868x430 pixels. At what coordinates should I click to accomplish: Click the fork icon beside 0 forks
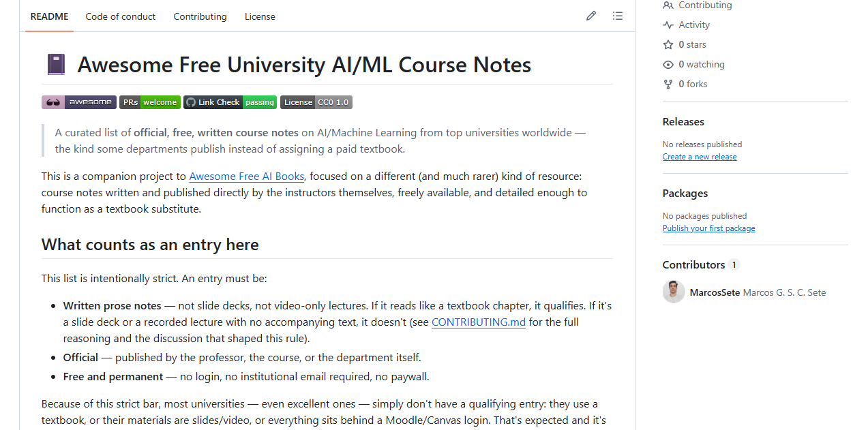click(x=668, y=85)
